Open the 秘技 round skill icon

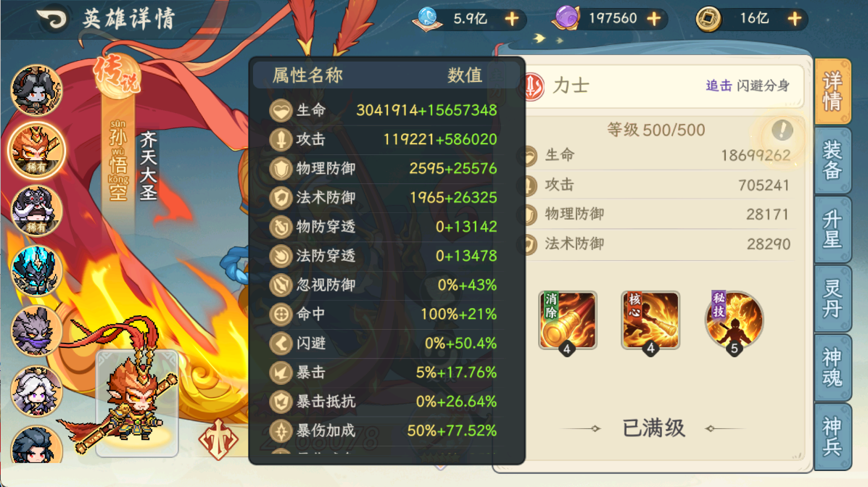point(734,321)
